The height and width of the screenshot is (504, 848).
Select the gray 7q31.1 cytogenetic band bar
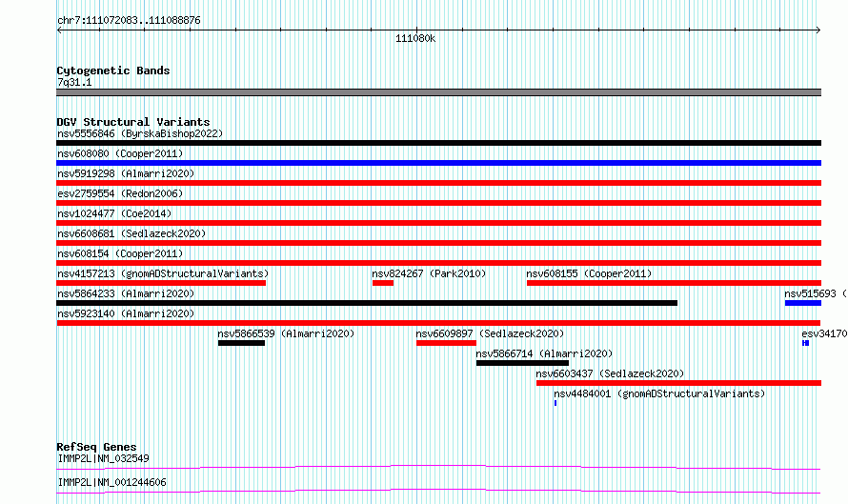438,92
